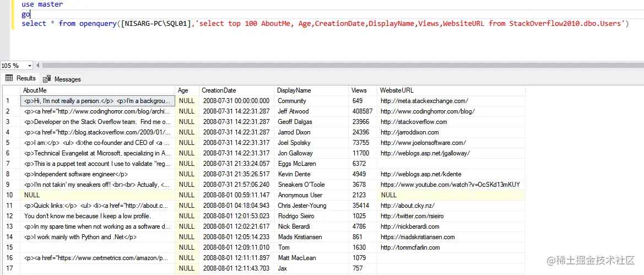Viewport: 644px width, 275px height.
Task: Click AboutMe cell 'You don't know me because...'
Action: 98,216
